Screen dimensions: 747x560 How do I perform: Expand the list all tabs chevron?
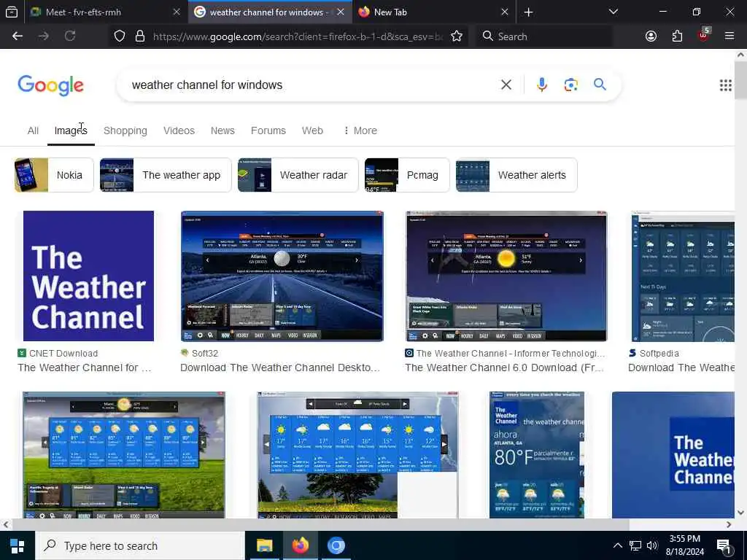pyautogui.click(x=614, y=12)
